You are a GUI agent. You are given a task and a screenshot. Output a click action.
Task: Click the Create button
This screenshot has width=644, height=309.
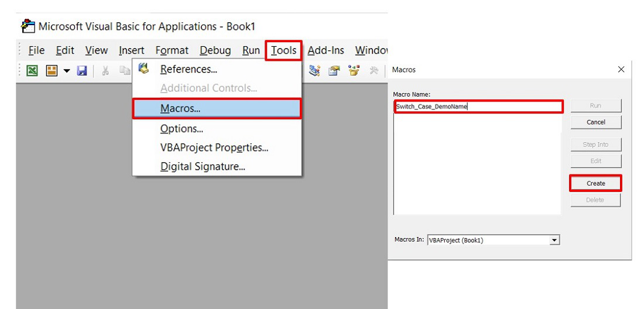595,183
